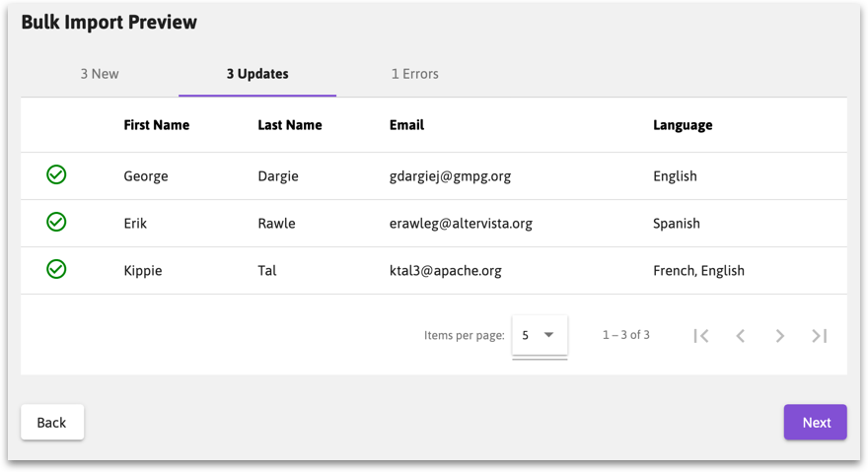Click the purple Next button
Image resolution: width=868 pixels, height=472 pixels.
tap(816, 422)
